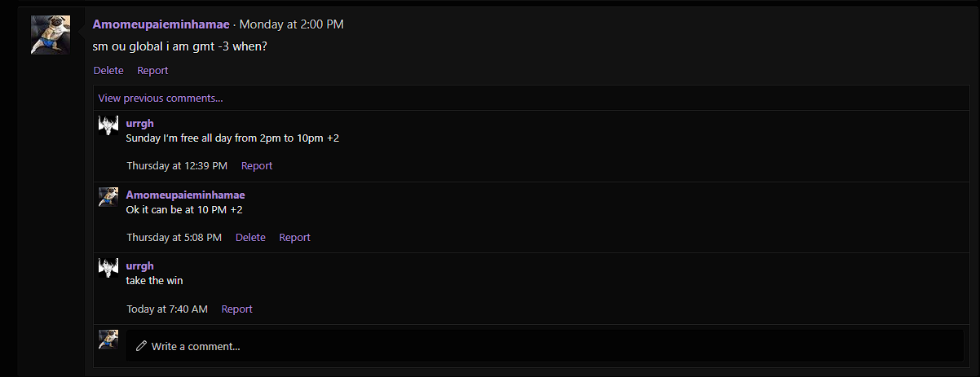Expand View previous comments

point(161,99)
